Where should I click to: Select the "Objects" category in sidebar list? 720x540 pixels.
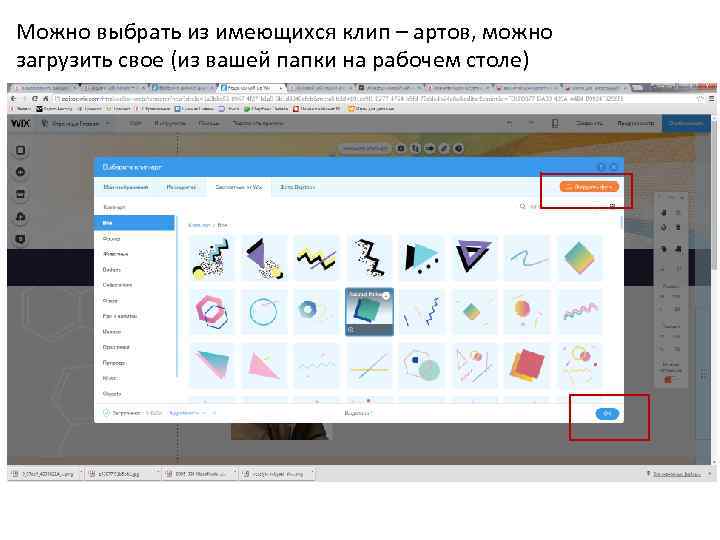[112, 394]
